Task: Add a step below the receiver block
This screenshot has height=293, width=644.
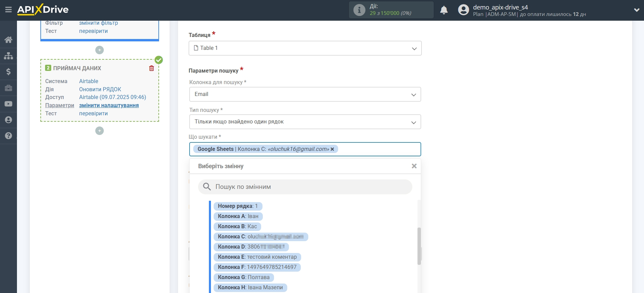Action: coord(99,131)
